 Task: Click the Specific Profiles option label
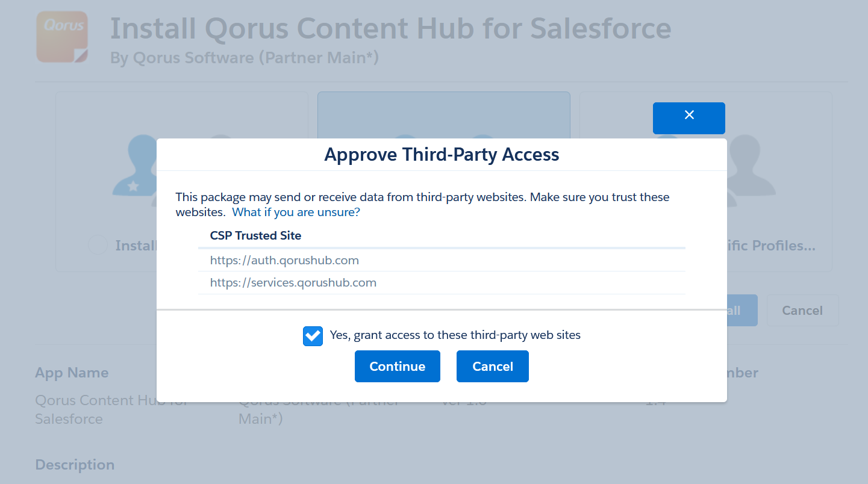pyautogui.click(x=771, y=246)
